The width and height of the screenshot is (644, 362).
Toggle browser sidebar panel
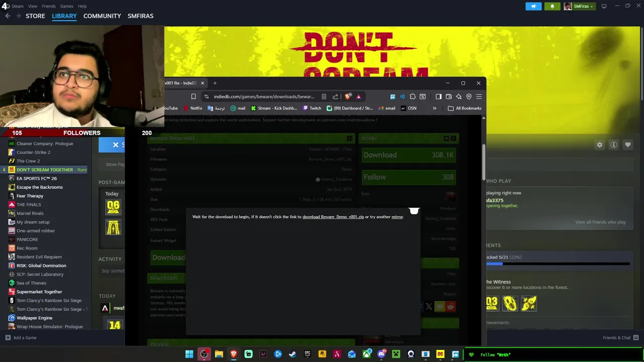coord(438,97)
